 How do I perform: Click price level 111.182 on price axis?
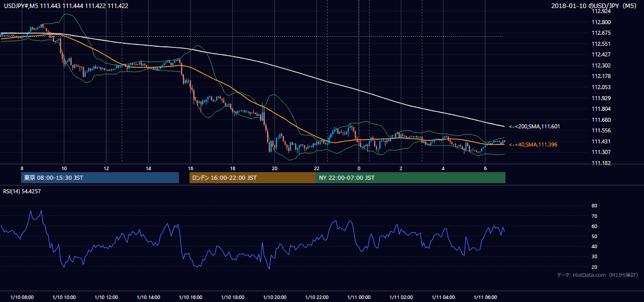pyautogui.click(x=601, y=163)
